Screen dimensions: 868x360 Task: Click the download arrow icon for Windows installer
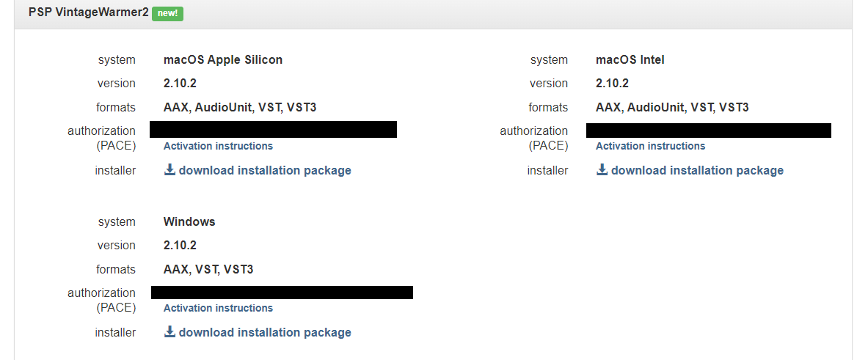coord(169,332)
